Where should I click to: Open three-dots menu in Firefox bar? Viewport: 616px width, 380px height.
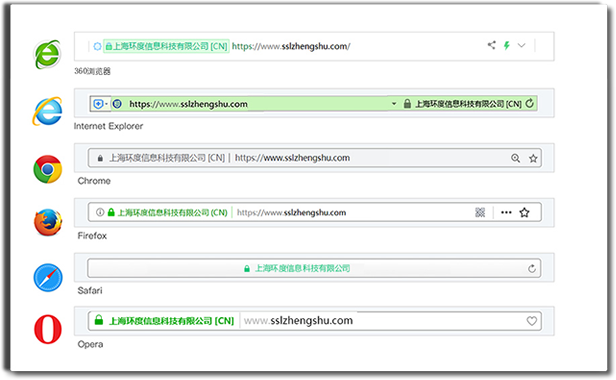(506, 213)
